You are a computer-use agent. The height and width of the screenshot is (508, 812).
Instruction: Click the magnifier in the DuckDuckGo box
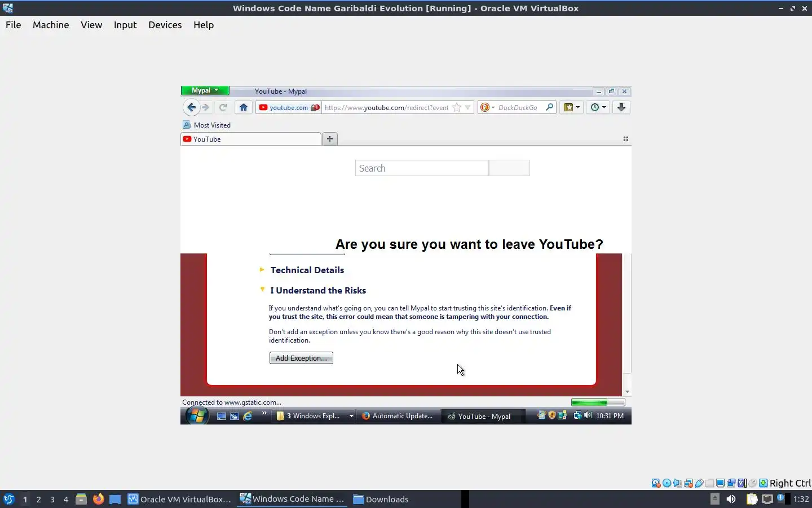(549, 107)
